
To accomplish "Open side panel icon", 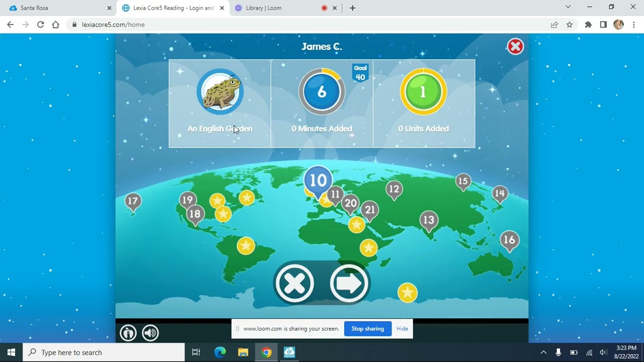I will click(x=603, y=25).
